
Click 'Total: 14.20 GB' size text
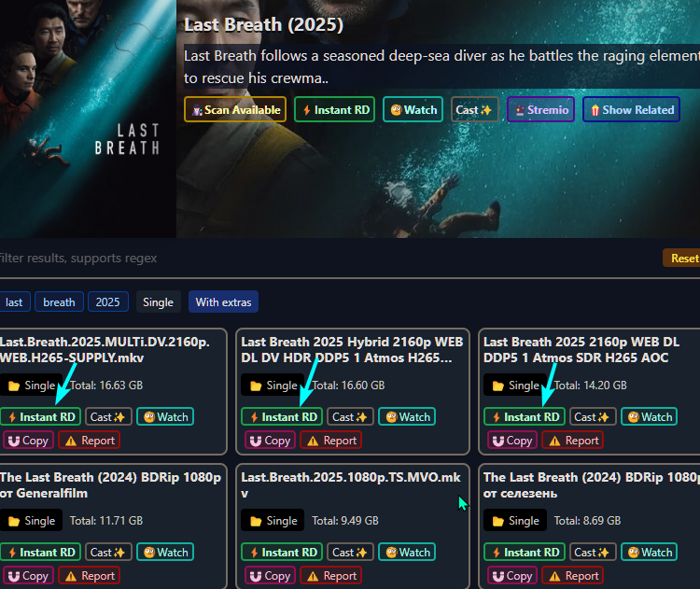[x=590, y=386]
